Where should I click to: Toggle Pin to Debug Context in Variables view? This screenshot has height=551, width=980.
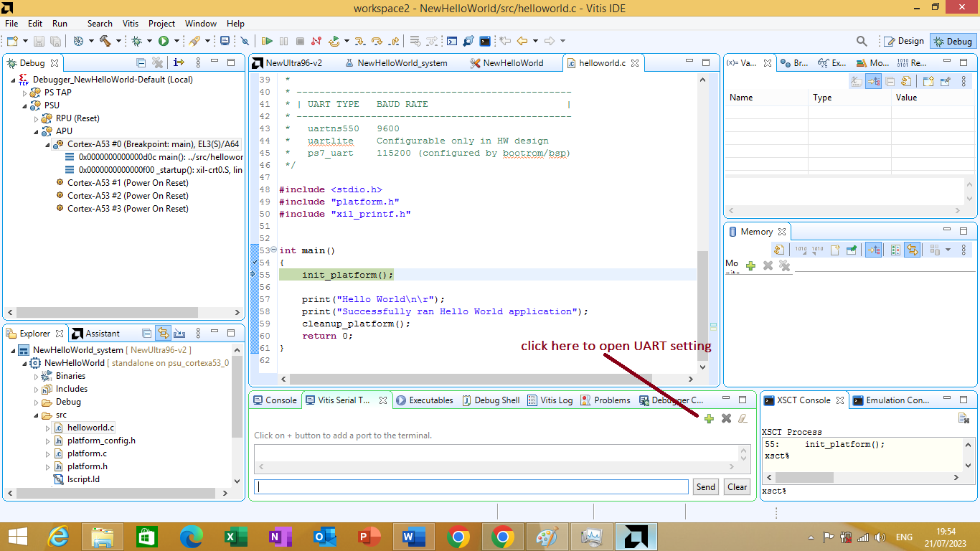946,82
